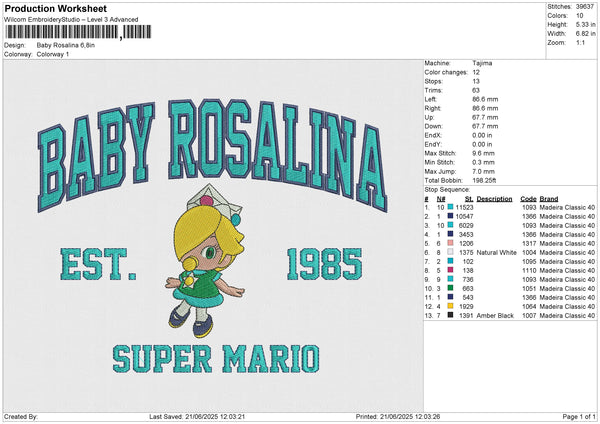This screenshot has height=424, width=600.
Task: Select the Natural White swatch in stop 6
Action: click(x=452, y=252)
